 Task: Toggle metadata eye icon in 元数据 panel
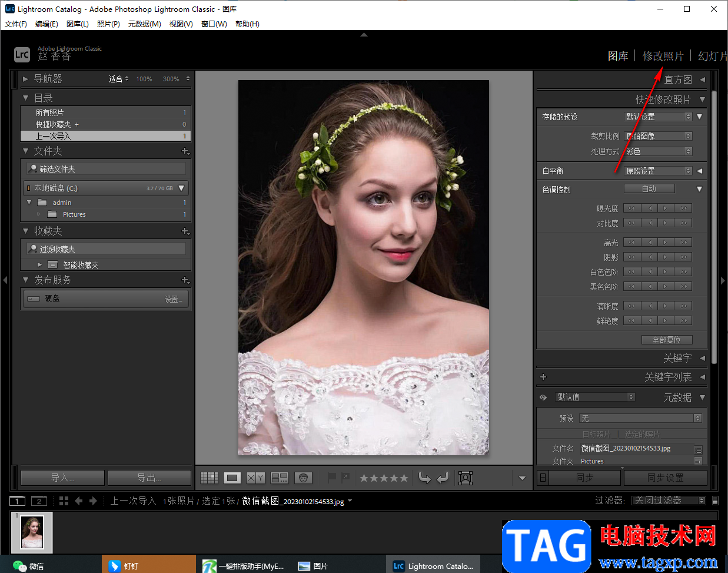(x=543, y=398)
